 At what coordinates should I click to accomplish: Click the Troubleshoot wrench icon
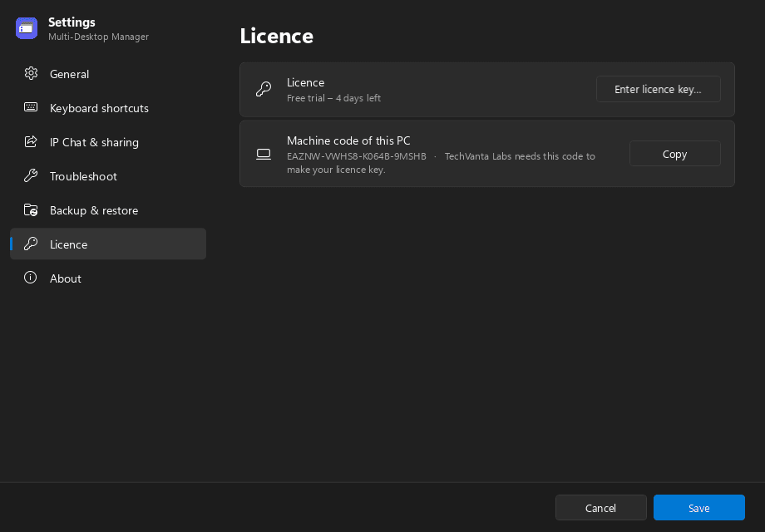pyautogui.click(x=31, y=175)
